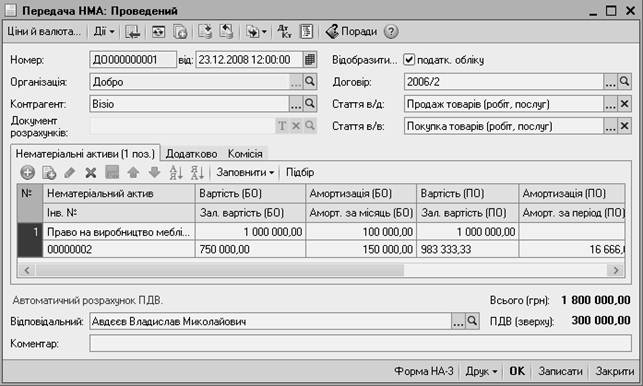Select the 983 333,33 cell
This screenshot has width=643, height=386.
[467, 249]
